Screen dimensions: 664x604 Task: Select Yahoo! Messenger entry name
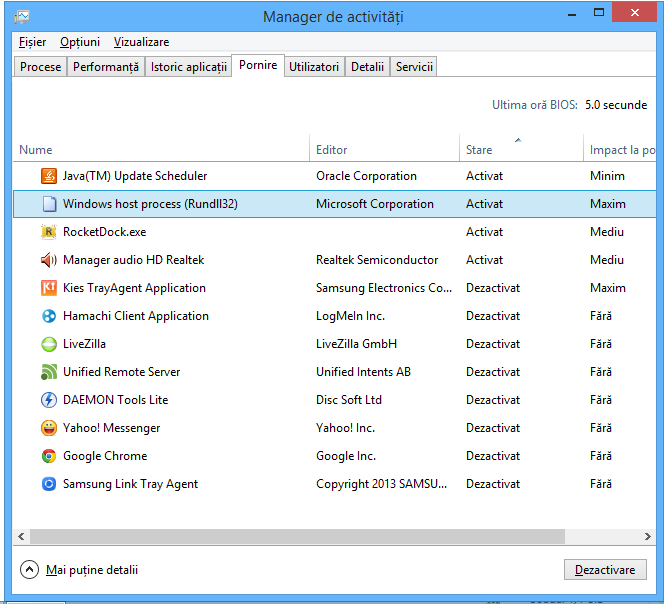click(111, 428)
